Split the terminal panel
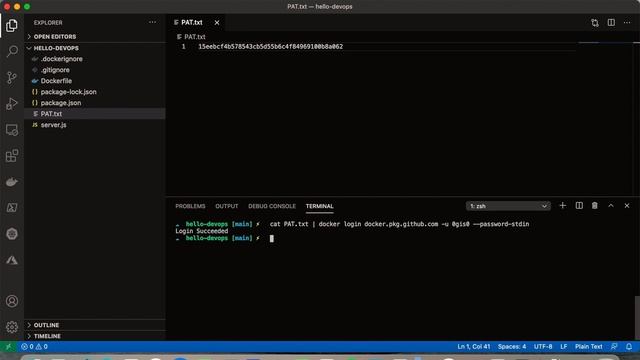 tap(579, 206)
